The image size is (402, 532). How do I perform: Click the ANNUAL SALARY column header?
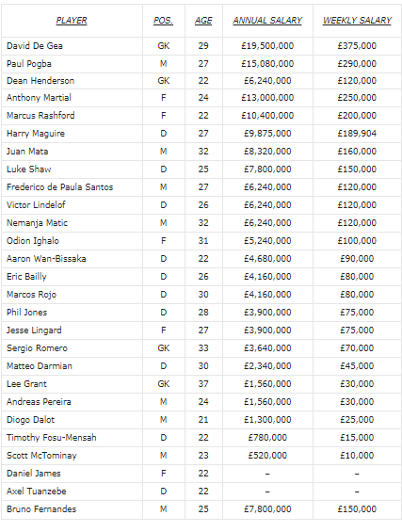(267, 21)
